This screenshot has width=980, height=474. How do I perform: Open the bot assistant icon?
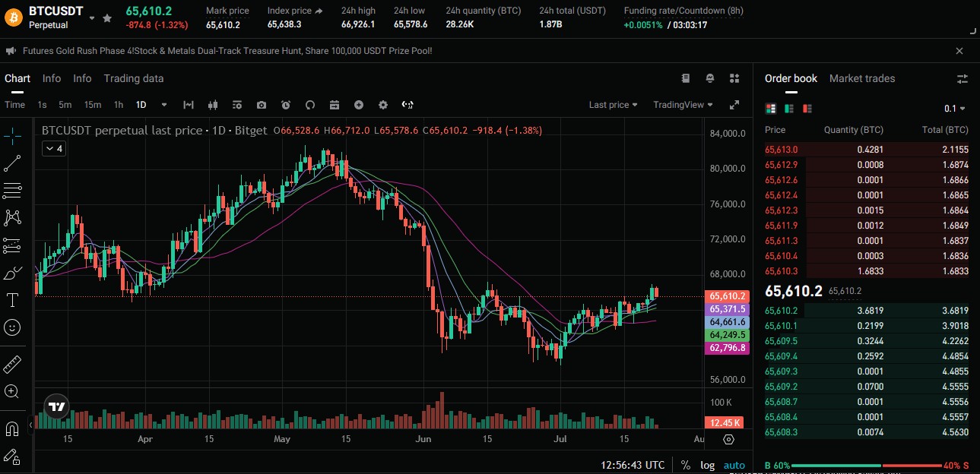[x=710, y=78]
